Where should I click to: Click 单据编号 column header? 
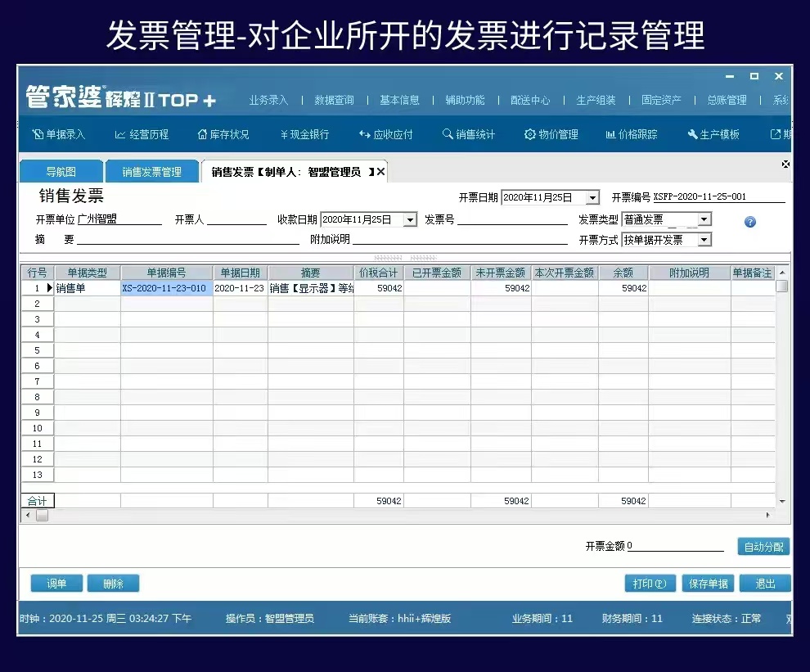pos(166,273)
